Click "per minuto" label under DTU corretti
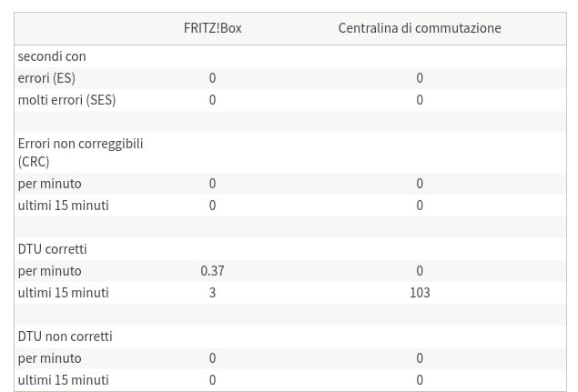 click(x=49, y=271)
